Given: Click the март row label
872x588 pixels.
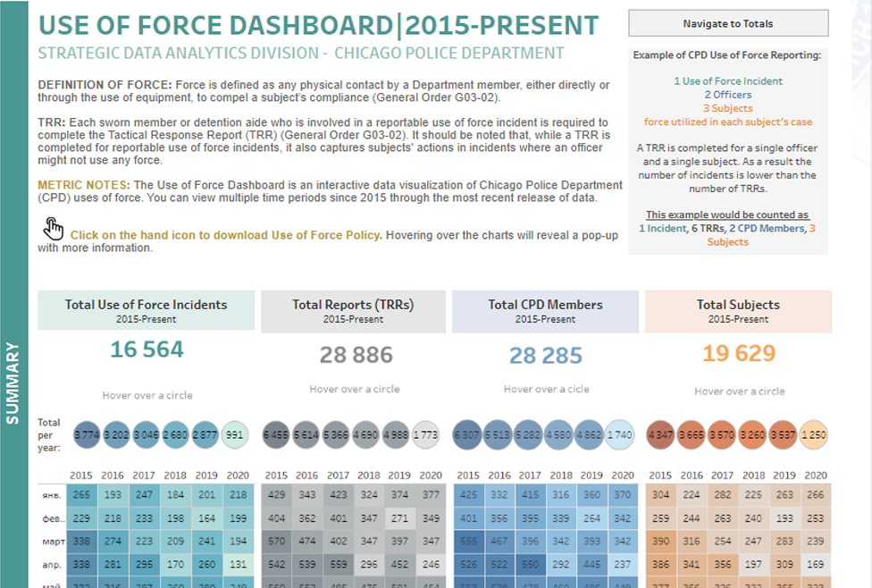Looking at the screenshot, I should 54,542.
